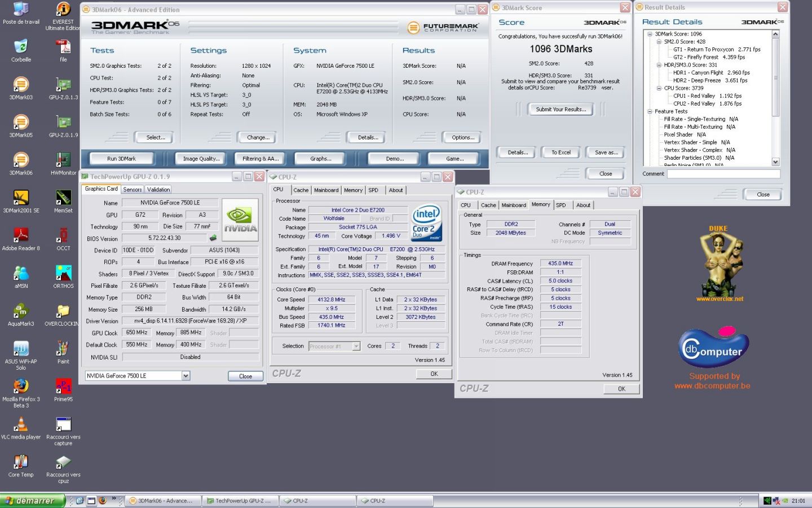
Task: Click the Save as... button in 3DMark Score
Action: [606, 152]
